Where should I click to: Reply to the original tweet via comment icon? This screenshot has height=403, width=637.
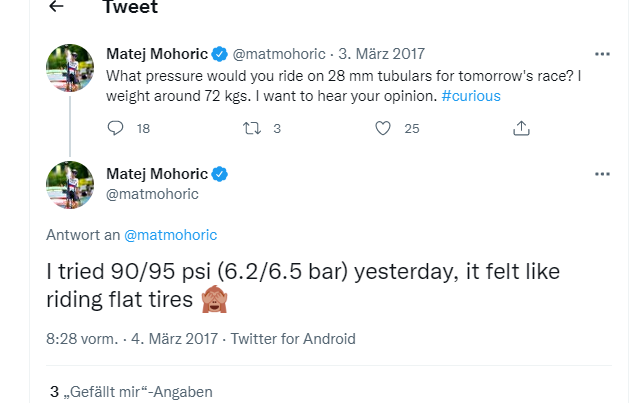[115, 128]
